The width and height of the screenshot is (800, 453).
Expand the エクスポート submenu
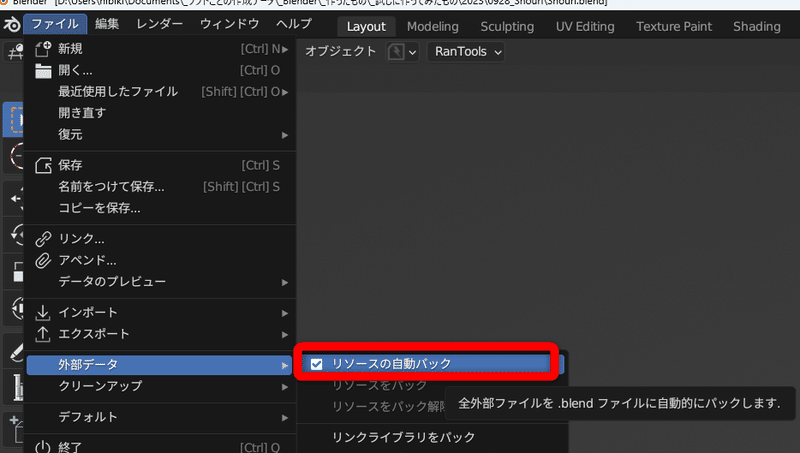(x=159, y=334)
